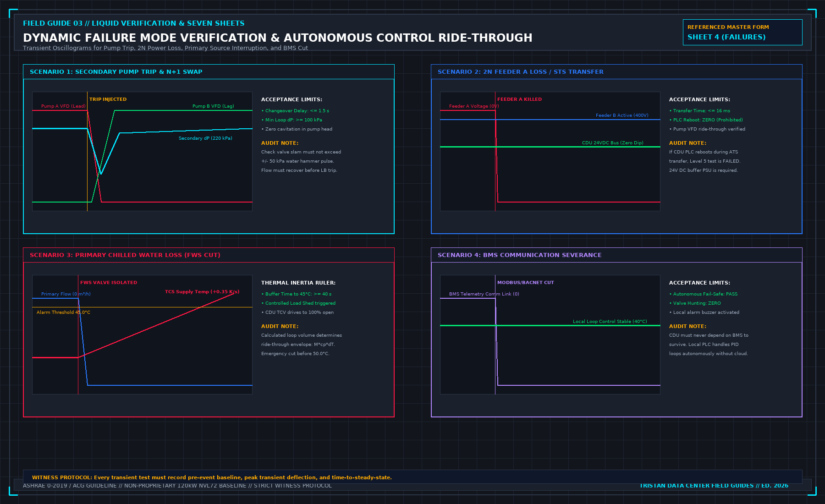Click the "TRIP INJECTED" event marker label

point(108,99)
